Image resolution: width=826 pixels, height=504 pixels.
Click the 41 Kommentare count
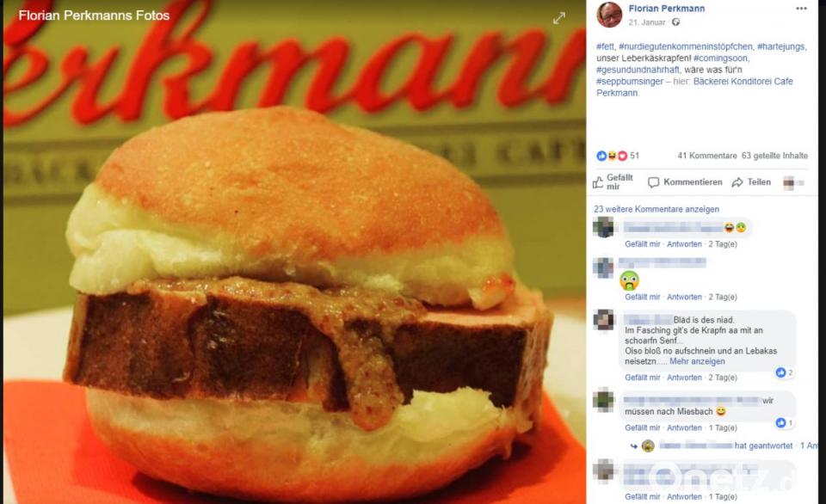(x=707, y=156)
